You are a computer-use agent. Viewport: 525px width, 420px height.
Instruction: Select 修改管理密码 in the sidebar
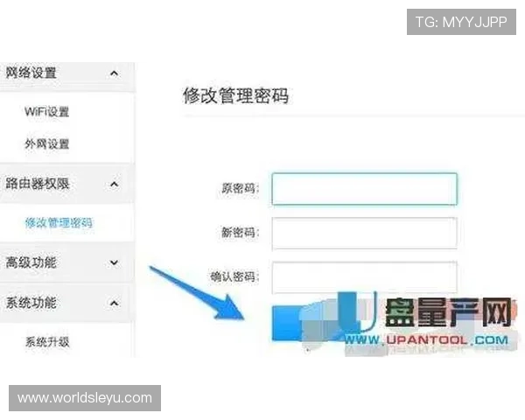pos(59,223)
